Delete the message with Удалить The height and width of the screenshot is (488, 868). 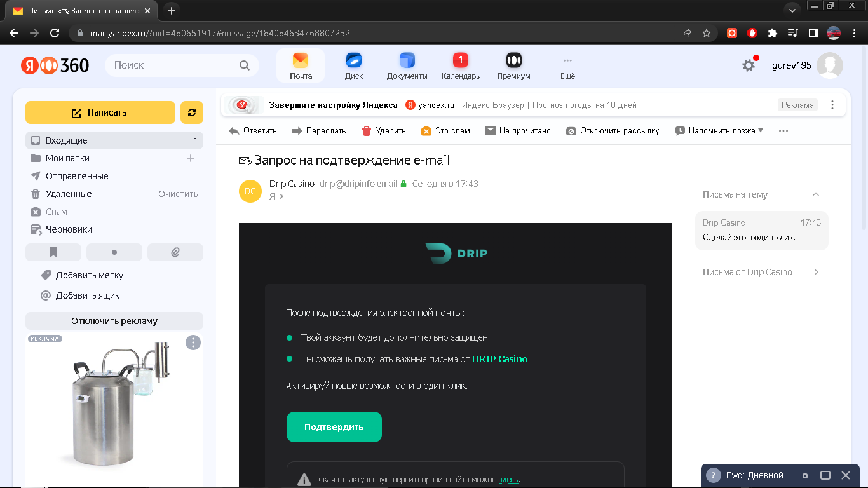click(x=383, y=130)
